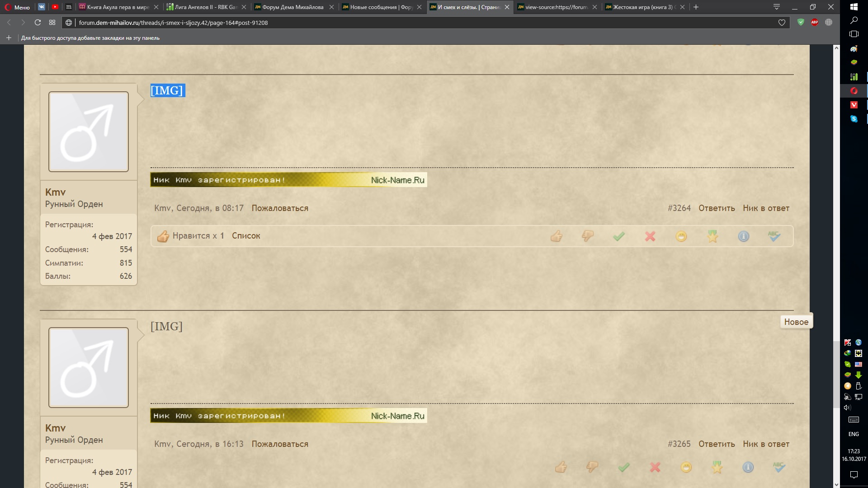This screenshot has width=868, height=488.
Task: Click star medal rating on post #3264
Action: coord(712,236)
